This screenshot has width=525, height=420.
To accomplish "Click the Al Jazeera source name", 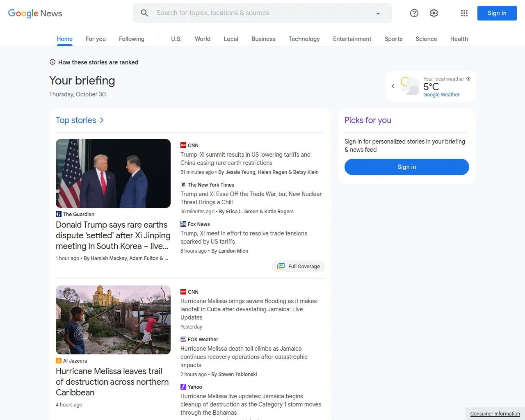I will coord(75,361).
